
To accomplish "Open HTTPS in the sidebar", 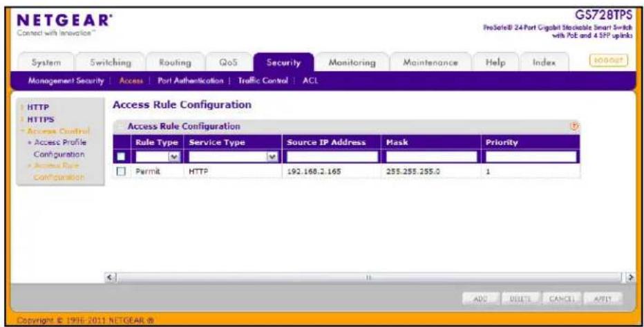I will click(40, 120).
